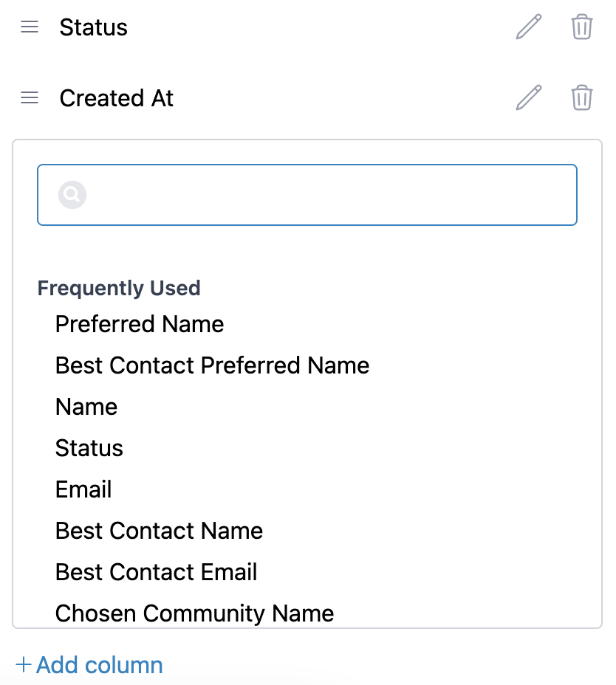Select Preferred Name from the list
Image resolution: width=616 pixels, height=685 pixels.
(140, 324)
